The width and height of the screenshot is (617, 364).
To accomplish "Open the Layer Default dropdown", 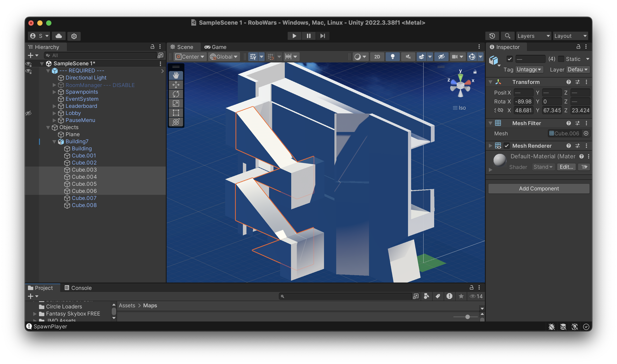I will 578,70.
